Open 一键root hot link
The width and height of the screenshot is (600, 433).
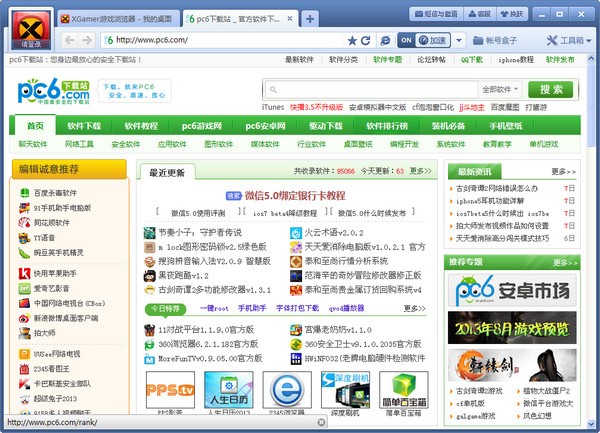[214, 308]
